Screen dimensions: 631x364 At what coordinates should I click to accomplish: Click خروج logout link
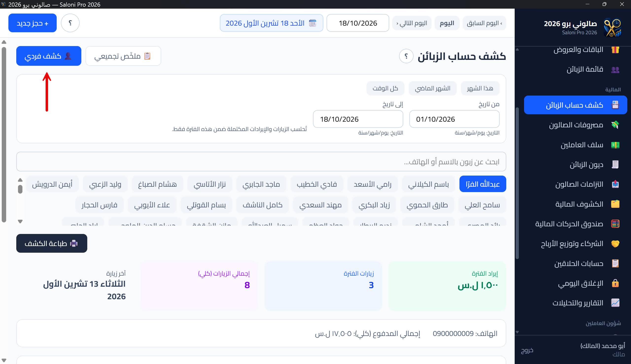click(527, 350)
